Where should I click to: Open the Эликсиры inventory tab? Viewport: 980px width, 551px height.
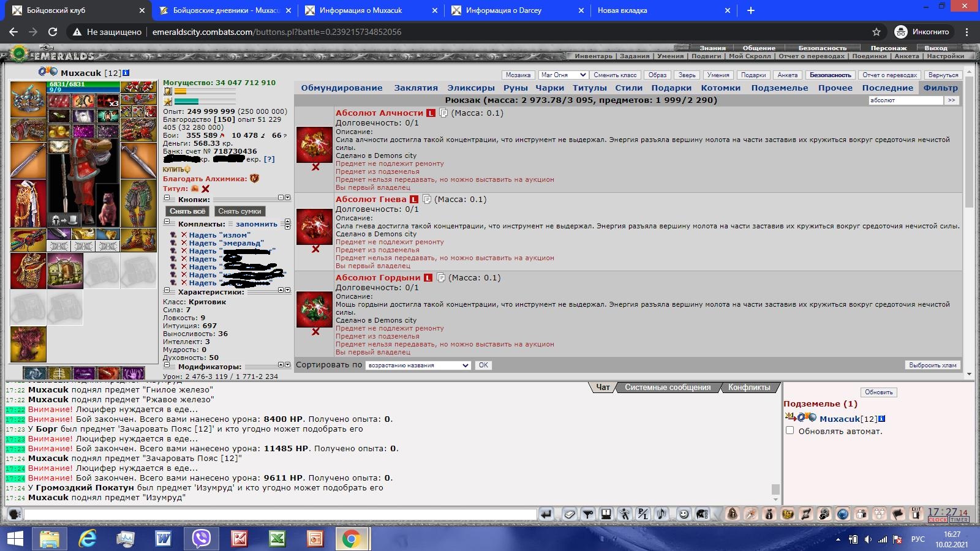[x=471, y=88]
